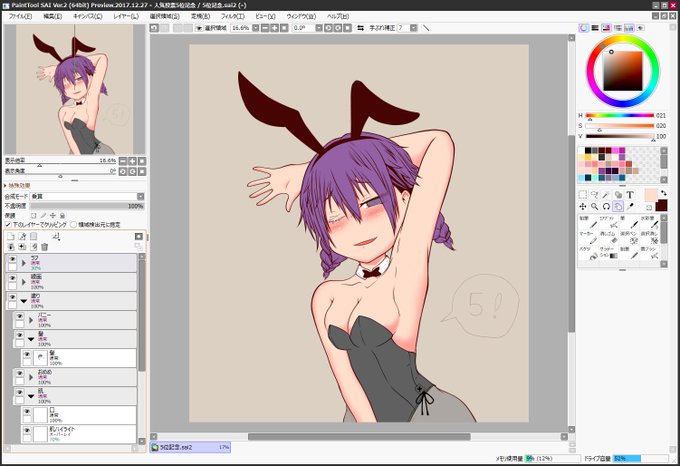Select the 口 layer row
680x466 pixels.
(x=79, y=415)
